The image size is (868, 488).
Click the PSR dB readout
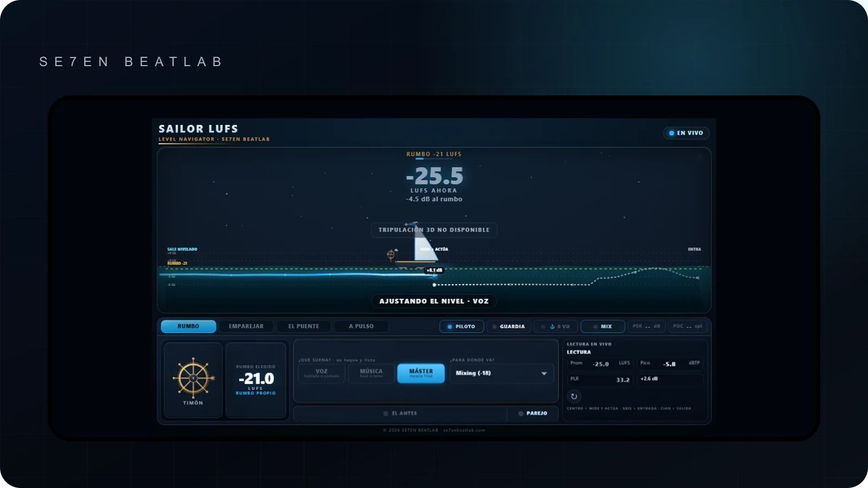coord(647,326)
